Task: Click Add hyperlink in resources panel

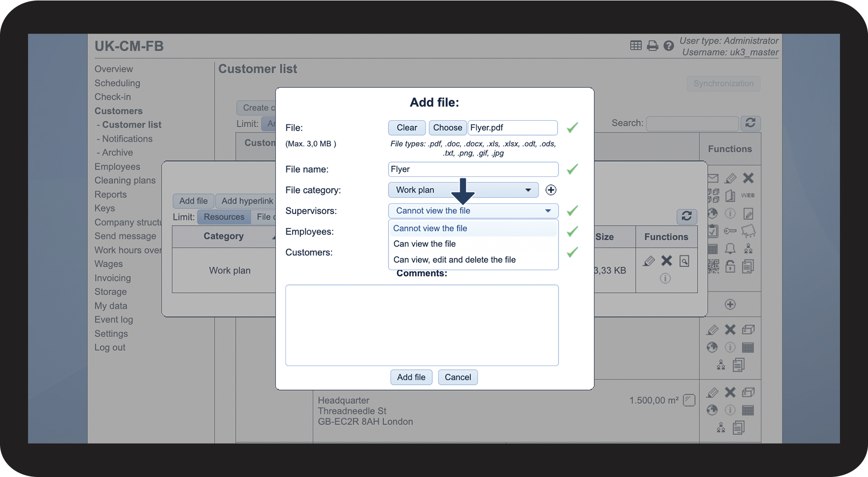Action: pos(247,201)
